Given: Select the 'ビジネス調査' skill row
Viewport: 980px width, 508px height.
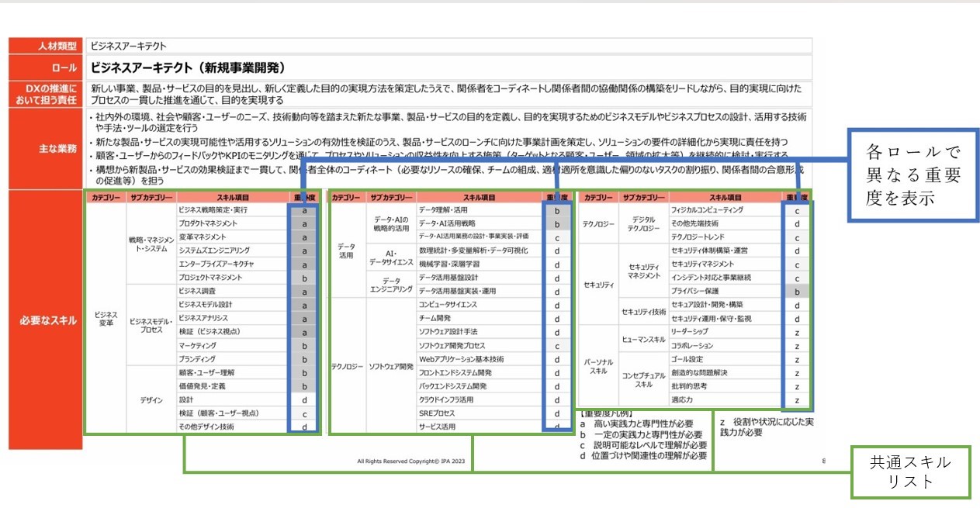Looking at the screenshot, I should (198, 292).
